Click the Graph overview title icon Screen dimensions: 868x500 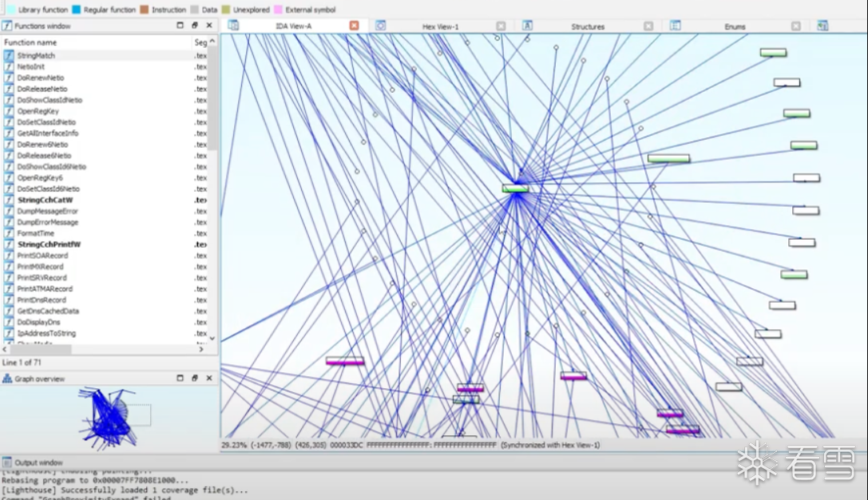pos(7,378)
